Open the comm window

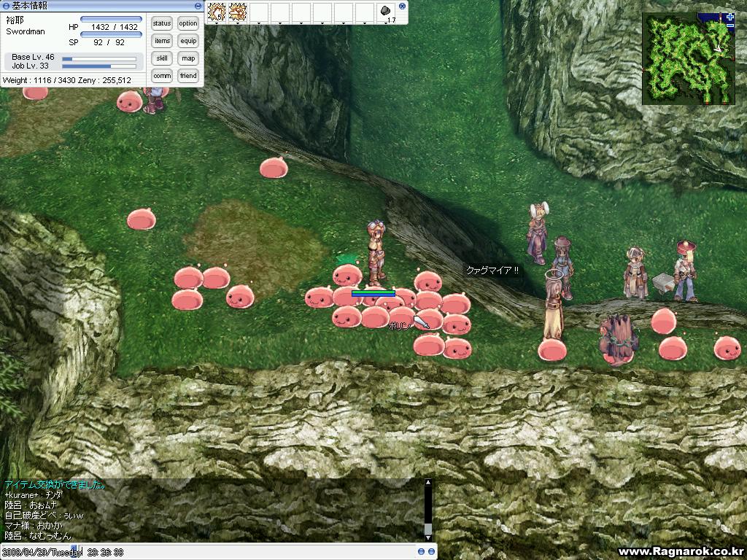[162, 76]
